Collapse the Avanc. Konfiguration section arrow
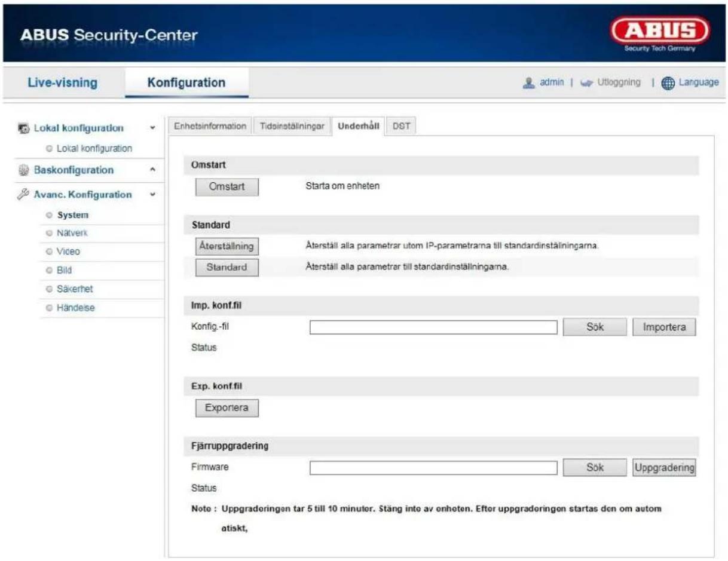This screenshot has width=728, height=561. point(153,195)
